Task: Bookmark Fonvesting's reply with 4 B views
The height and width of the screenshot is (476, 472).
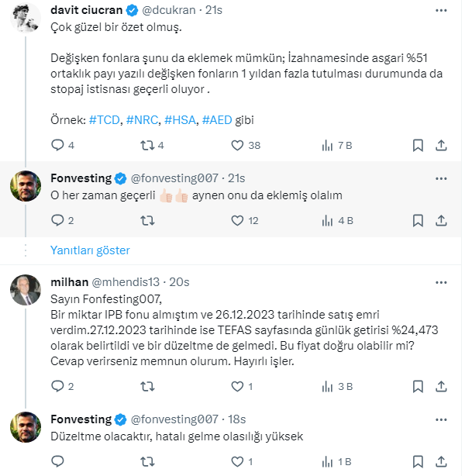Action: pos(418,220)
